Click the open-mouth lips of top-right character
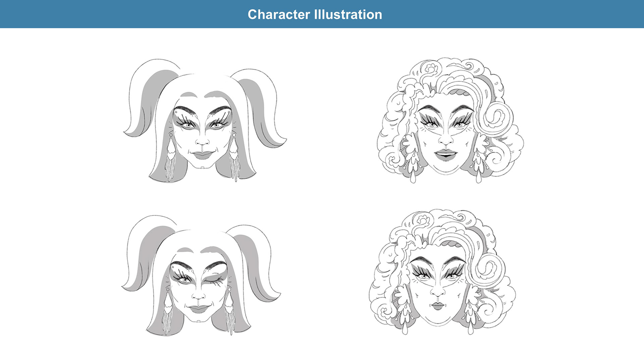644x362 pixels. (446, 155)
